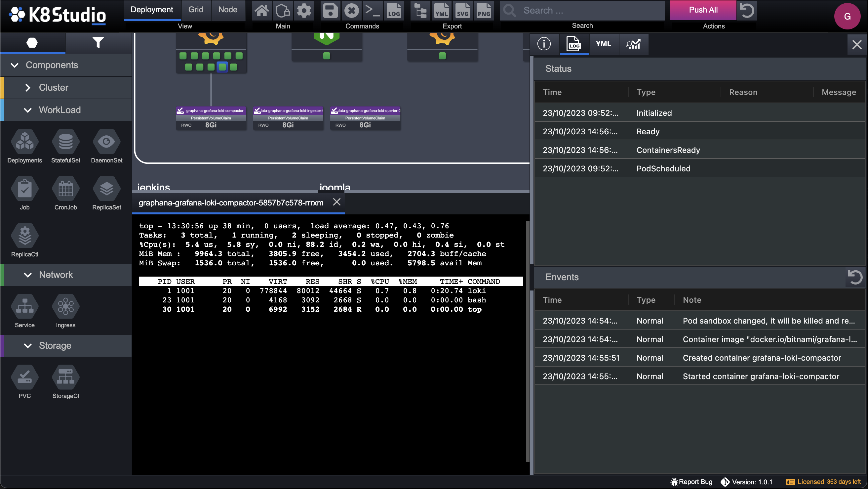Open the filter funnel sidebar tab

(98, 43)
